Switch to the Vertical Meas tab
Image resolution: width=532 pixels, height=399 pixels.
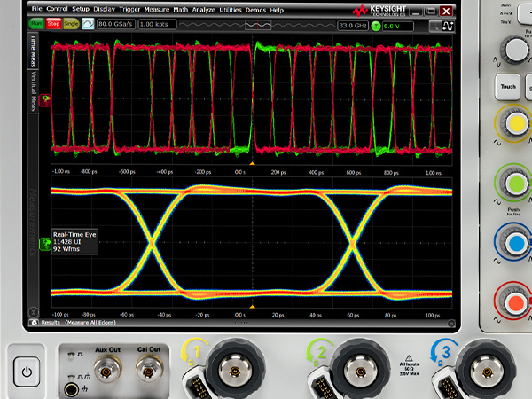click(33, 91)
